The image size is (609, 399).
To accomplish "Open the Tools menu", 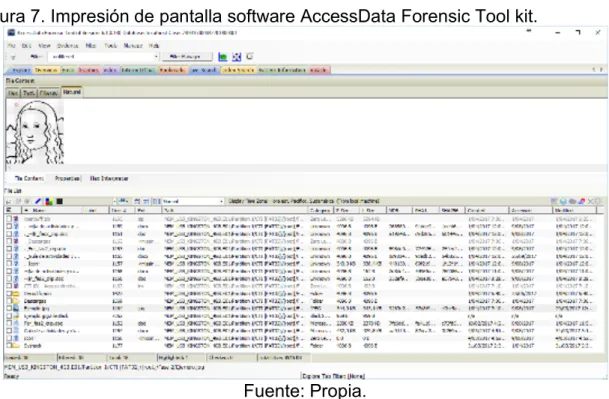I will [x=111, y=46].
